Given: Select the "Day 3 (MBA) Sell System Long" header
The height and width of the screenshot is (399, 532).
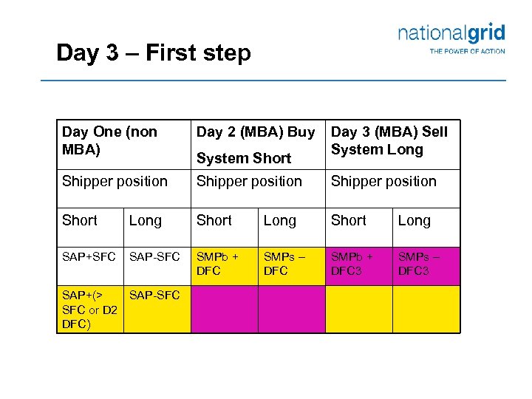Looking at the screenshot, I should [x=389, y=140].
